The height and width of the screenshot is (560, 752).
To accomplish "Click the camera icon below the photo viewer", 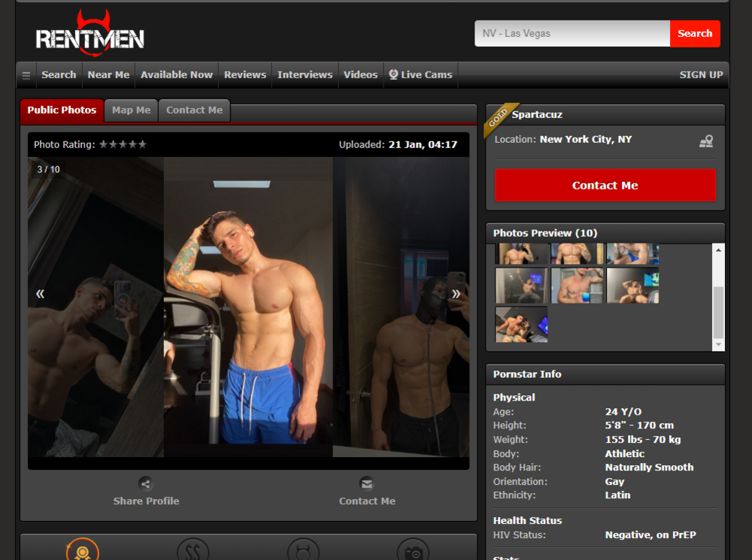I will pyautogui.click(x=413, y=552).
